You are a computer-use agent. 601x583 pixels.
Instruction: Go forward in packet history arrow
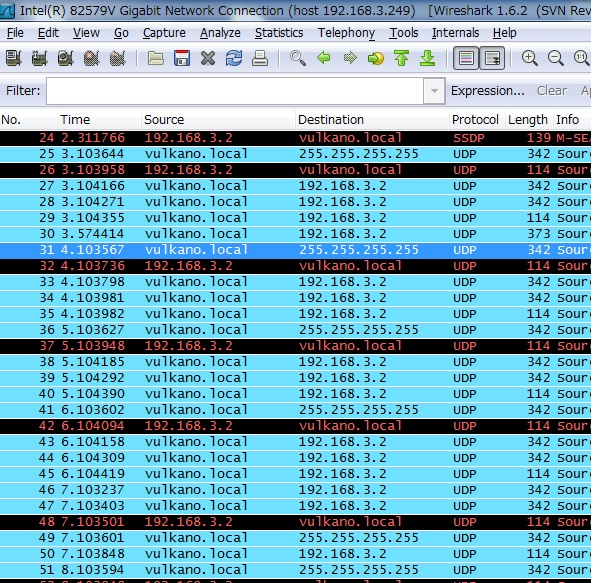(x=350, y=59)
